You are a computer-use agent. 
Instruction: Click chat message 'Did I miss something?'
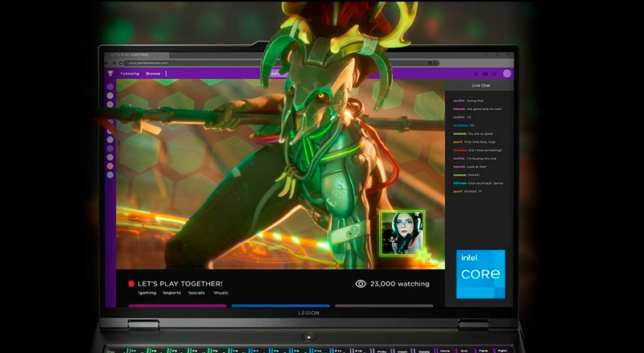point(485,150)
